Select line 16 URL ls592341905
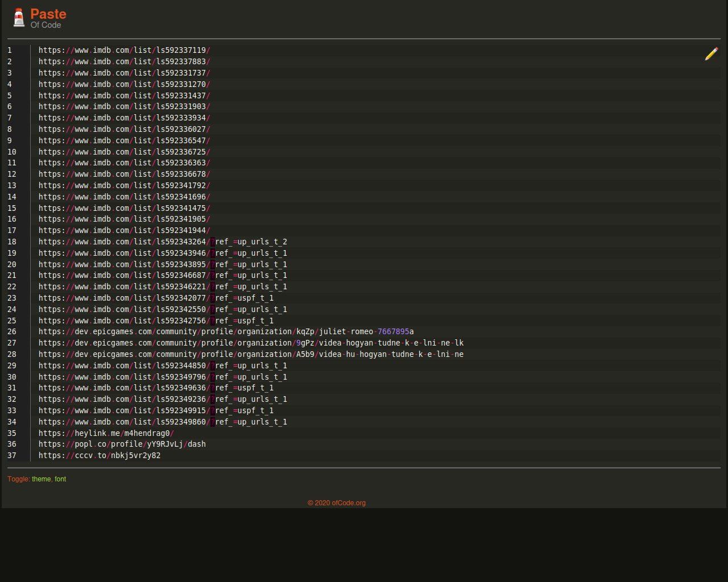This screenshot has height=582, width=728. (x=125, y=219)
